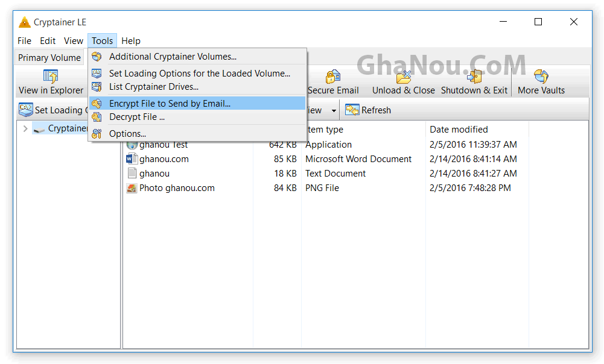Choose the Decrypt File menu entry
Viewport: 604px width, 364px height.
click(197, 117)
